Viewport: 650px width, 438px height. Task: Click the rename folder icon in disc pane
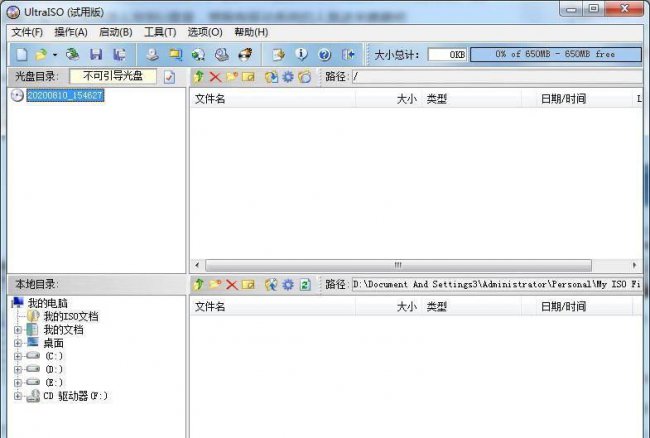tap(248, 77)
